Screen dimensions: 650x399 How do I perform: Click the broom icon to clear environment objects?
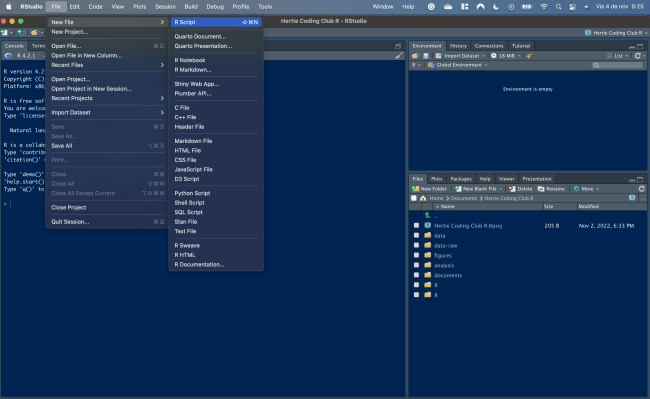click(529, 56)
